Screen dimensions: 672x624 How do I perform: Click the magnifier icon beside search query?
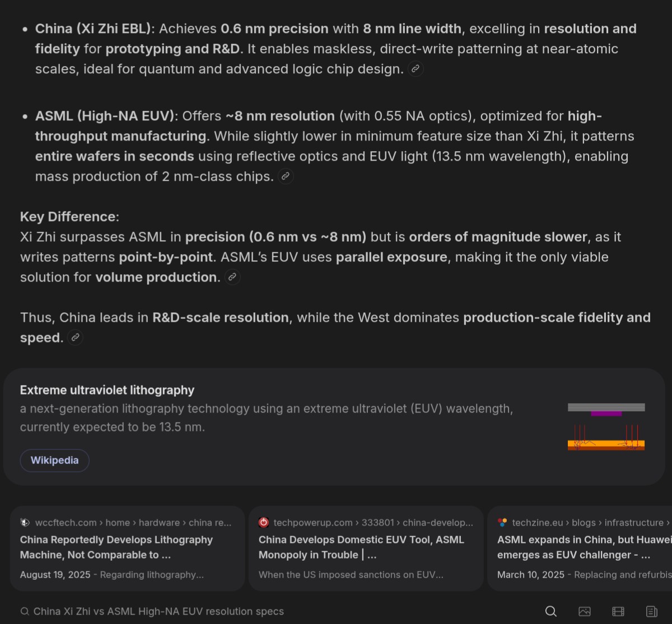[25, 611]
